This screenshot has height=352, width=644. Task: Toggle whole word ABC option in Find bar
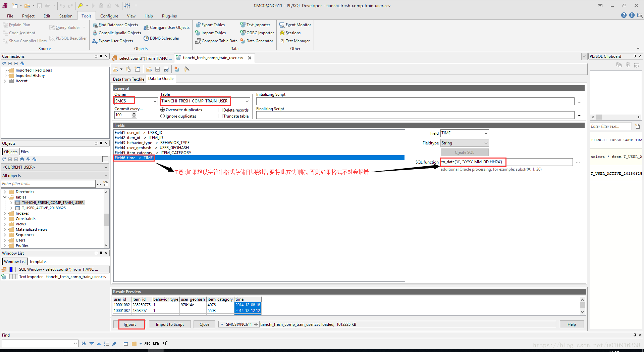point(147,344)
